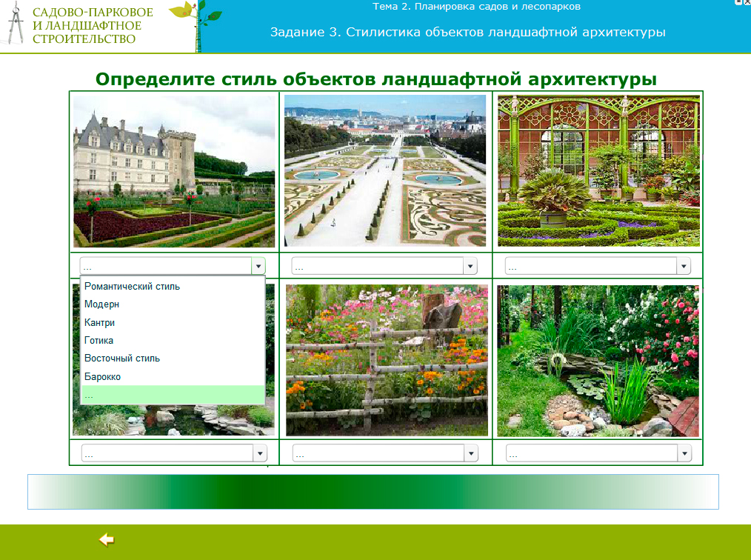Open the dropdown under the birch fence photo
Screen dimensions: 751x560
(x=470, y=453)
